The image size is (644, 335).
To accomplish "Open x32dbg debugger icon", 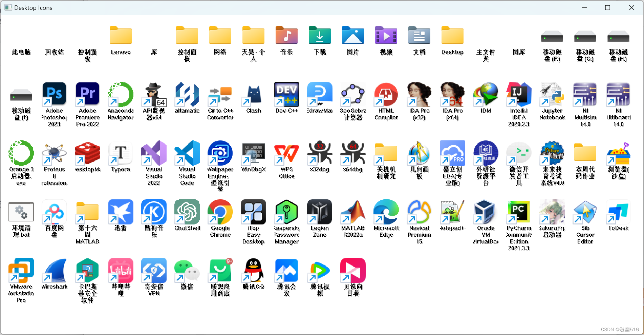I will pyautogui.click(x=320, y=153).
